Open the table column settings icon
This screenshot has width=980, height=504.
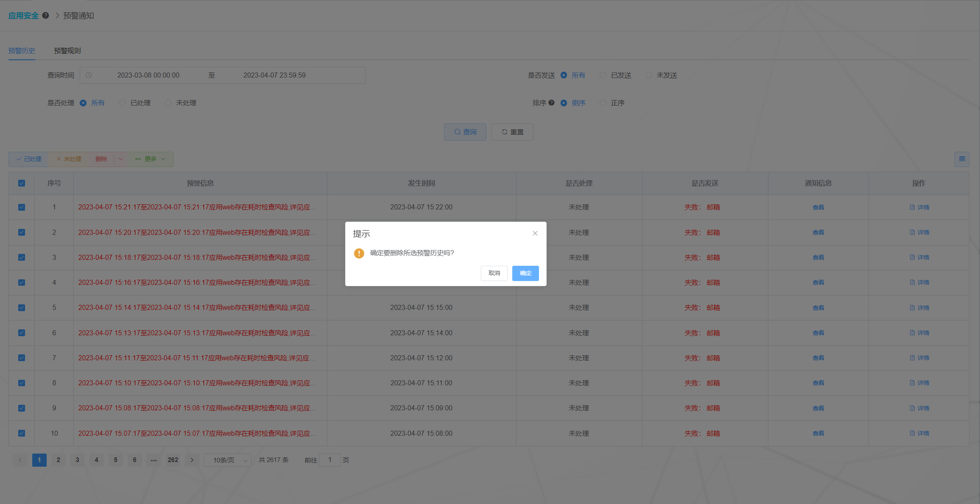962,159
